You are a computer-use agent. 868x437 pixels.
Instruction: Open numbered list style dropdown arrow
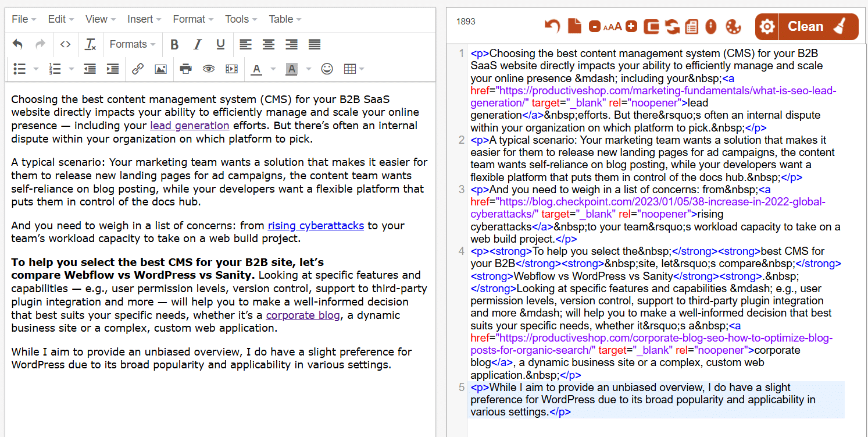[72, 69]
